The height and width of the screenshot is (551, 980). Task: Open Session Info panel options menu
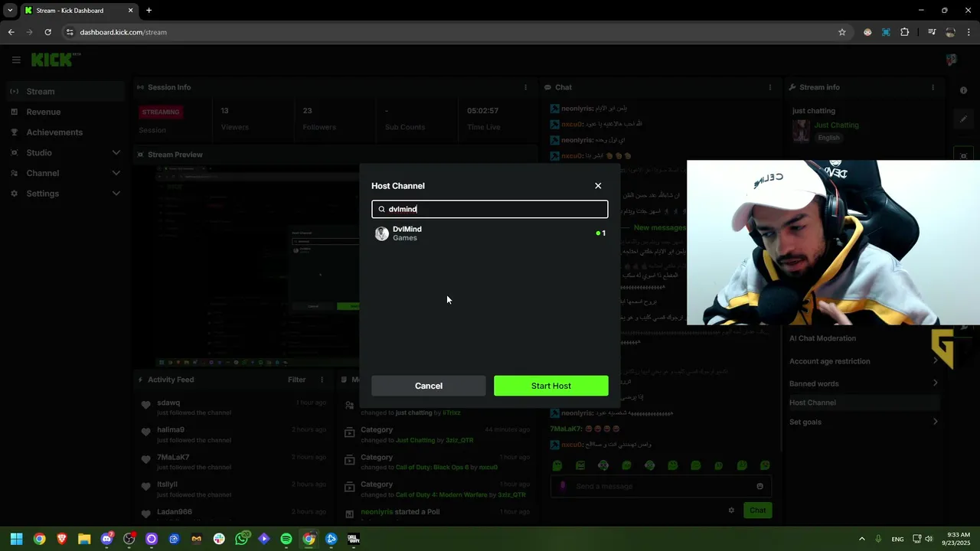click(525, 87)
